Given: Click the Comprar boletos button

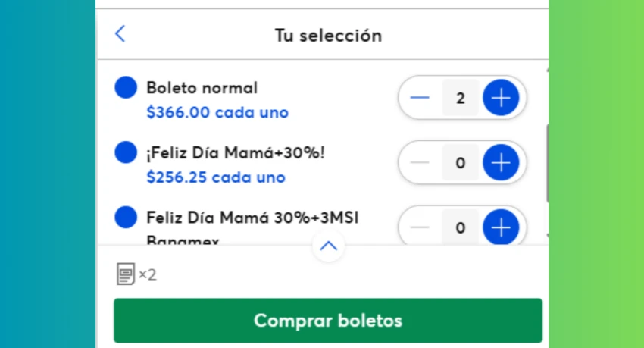Looking at the screenshot, I should (328, 321).
